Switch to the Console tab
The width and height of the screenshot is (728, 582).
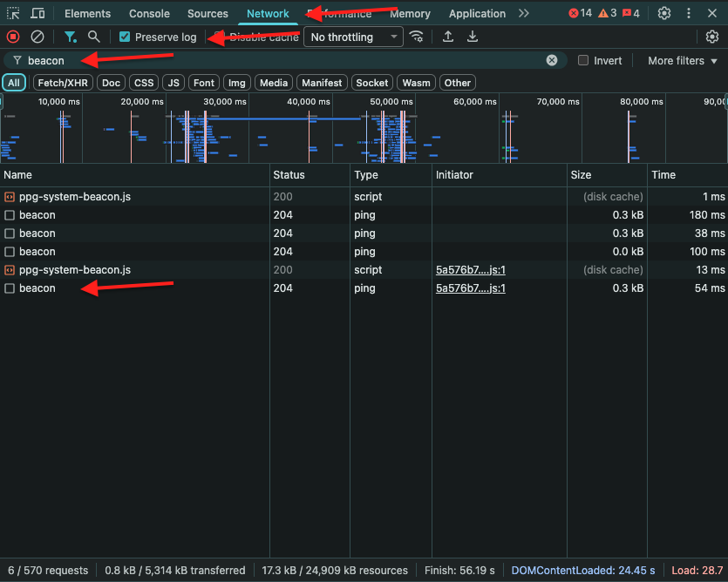tap(149, 14)
